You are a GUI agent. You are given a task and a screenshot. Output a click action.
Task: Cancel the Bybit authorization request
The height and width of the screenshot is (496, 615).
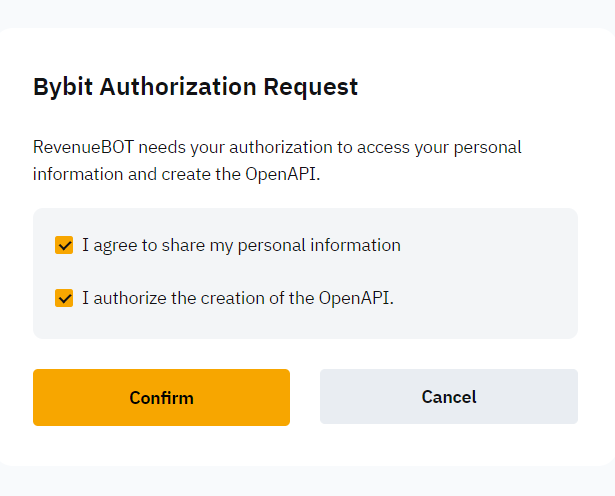(x=449, y=396)
